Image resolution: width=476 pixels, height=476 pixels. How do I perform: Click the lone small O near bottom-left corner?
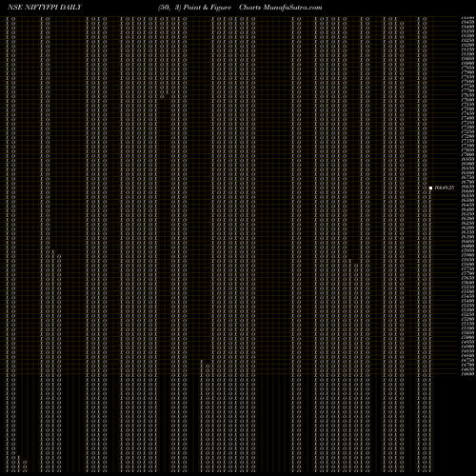click(25, 462)
